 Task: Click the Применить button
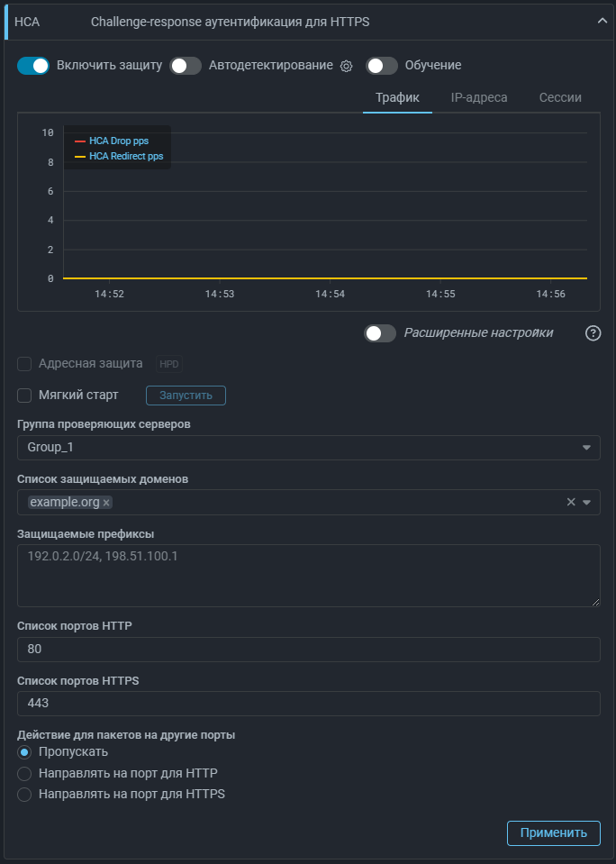(553, 833)
